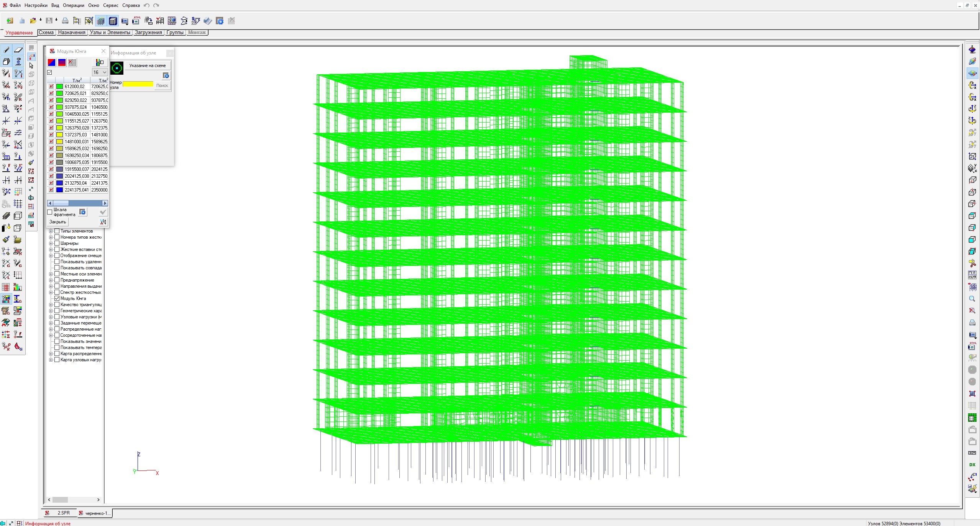980x526 pixels.
Task: Expand the Шарниры tree node
Action: [x=51, y=243]
